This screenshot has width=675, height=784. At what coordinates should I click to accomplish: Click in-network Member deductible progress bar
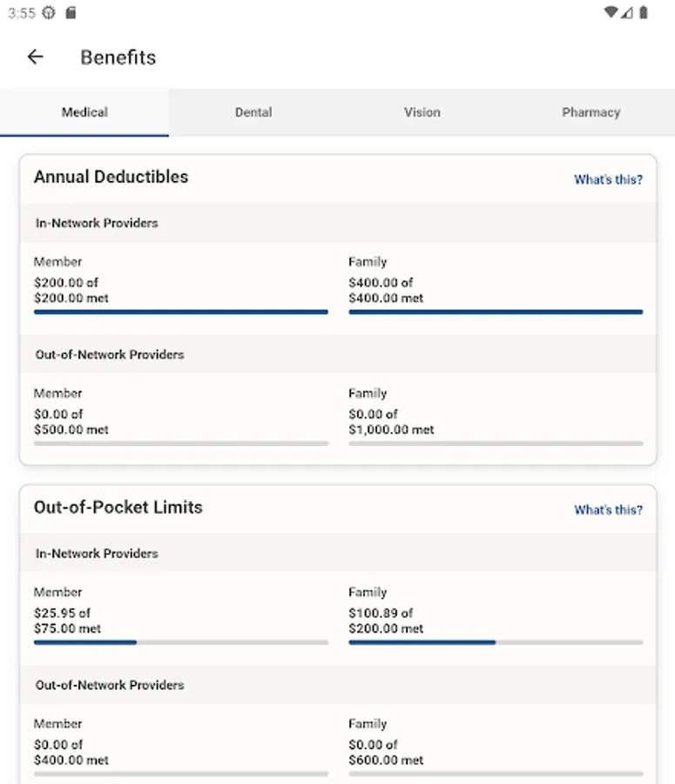[x=181, y=312]
